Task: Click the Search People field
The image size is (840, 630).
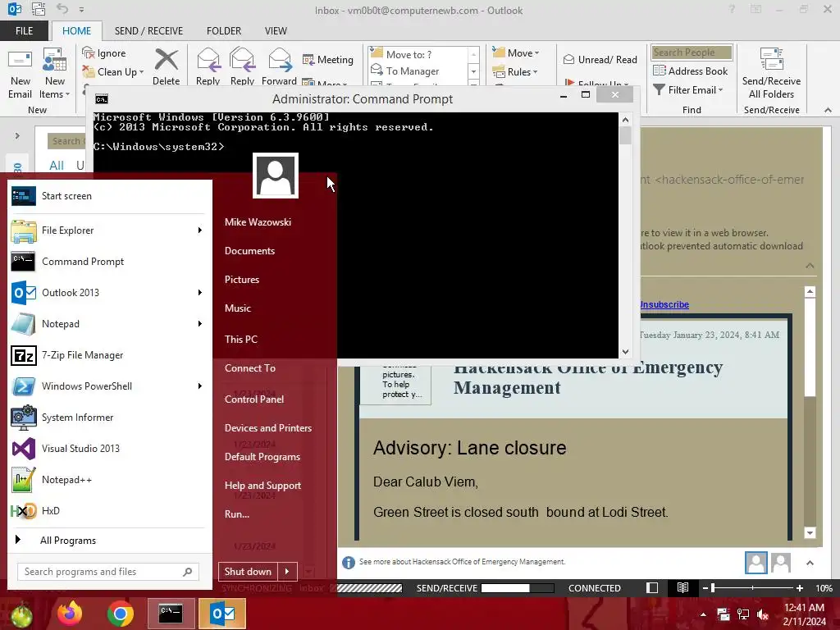Action: (x=692, y=52)
